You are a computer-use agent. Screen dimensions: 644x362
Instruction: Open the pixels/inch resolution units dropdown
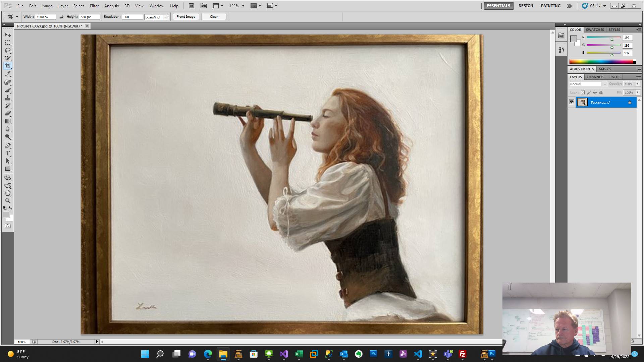coord(156,17)
